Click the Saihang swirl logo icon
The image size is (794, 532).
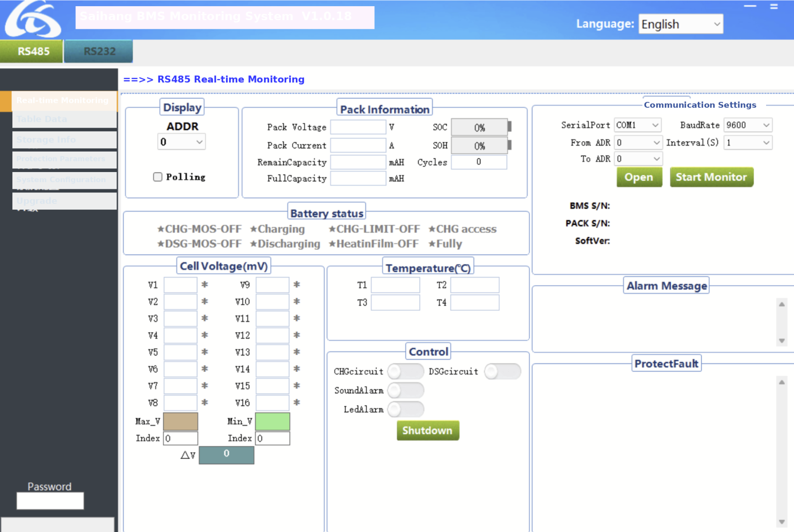(x=33, y=19)
